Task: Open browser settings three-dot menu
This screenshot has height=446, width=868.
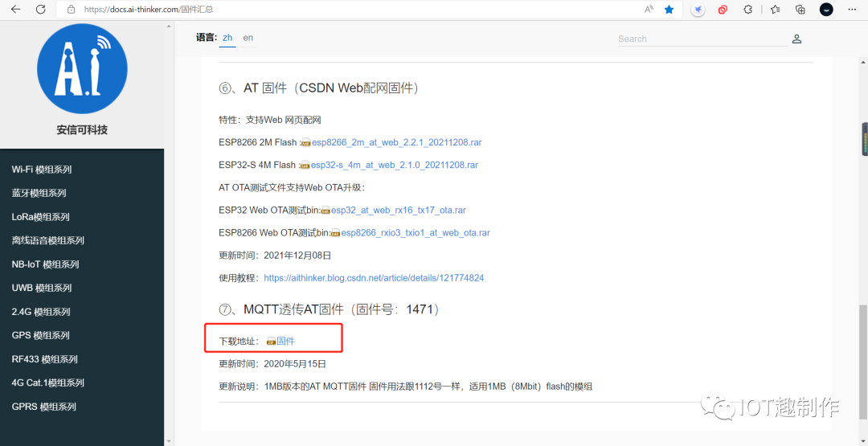Action: click(853, 10)
